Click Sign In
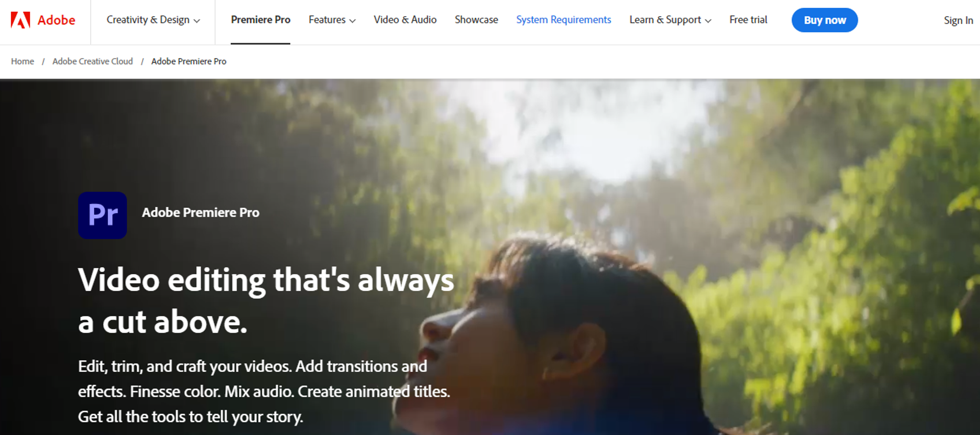980x435 pixels. [x=958, y=21]
